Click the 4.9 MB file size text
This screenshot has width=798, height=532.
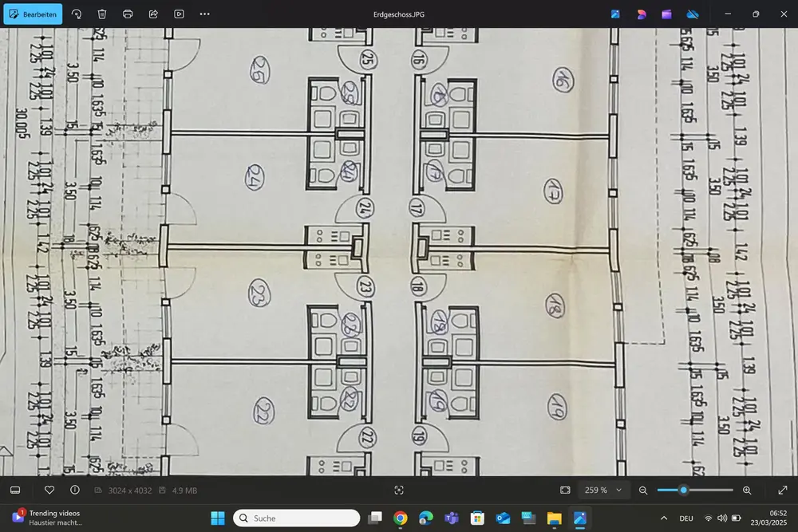(x=184, y=491)
